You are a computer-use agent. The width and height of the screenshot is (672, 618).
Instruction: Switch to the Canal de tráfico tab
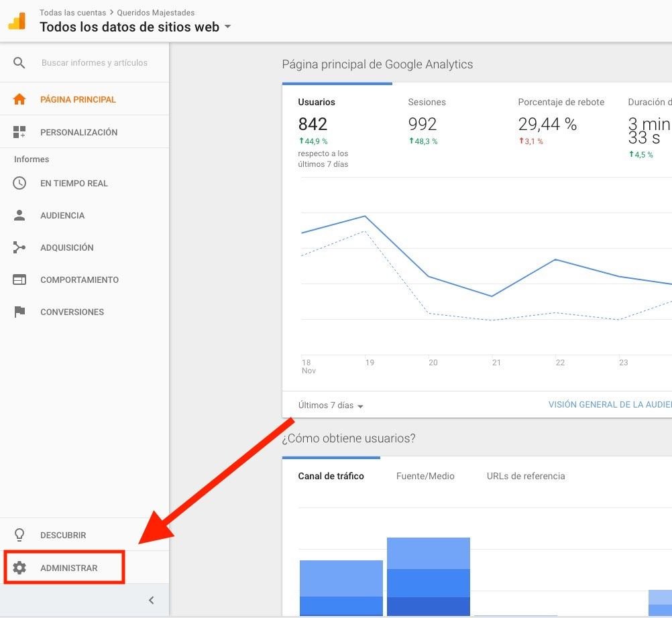point(331,476)
